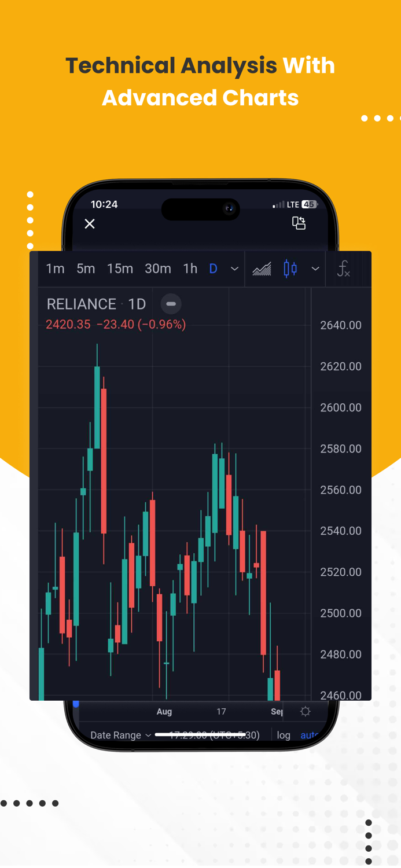Viewport: 401px width, 868px height.
Task: Open the indicators fx panel
Action: click(344, 269)
